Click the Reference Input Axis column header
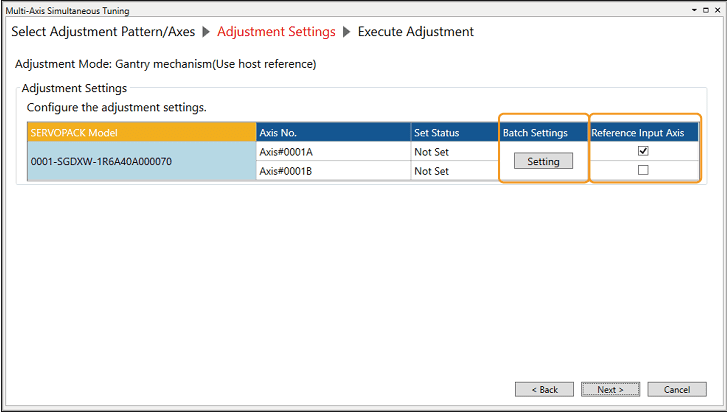The height and width of the screenshot is (418, 727). click(643, 132)
